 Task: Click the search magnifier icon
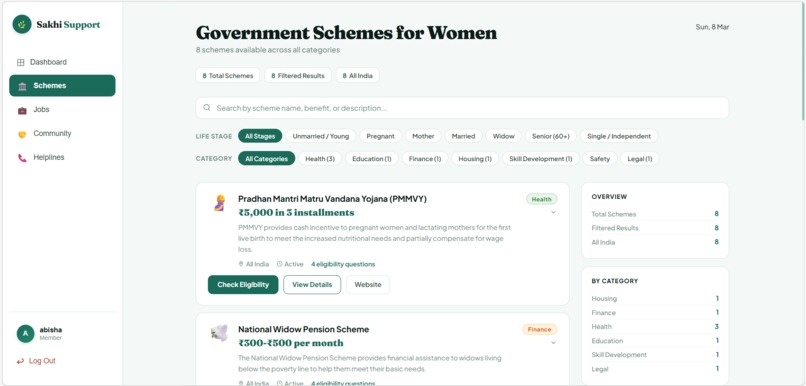pyautogui.click(x=207, y=107)
